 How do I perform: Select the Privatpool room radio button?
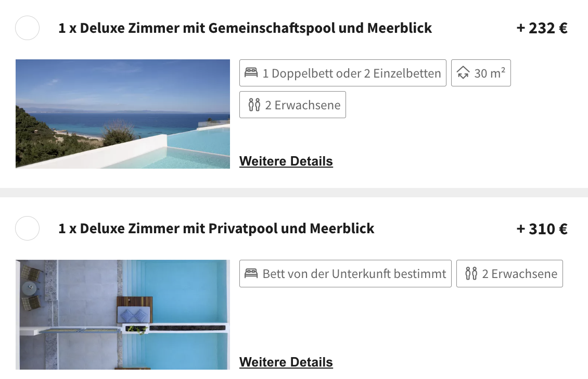28,228
